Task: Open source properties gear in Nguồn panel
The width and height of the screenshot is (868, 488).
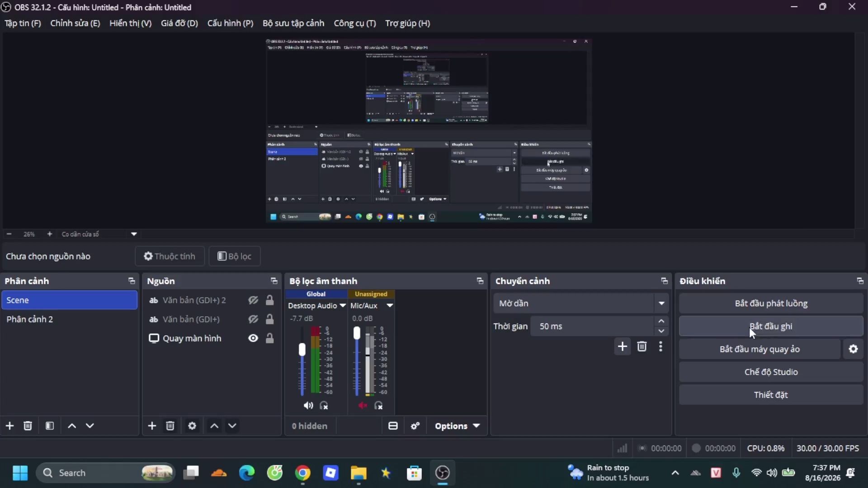Action: click(x=192, y=426)
